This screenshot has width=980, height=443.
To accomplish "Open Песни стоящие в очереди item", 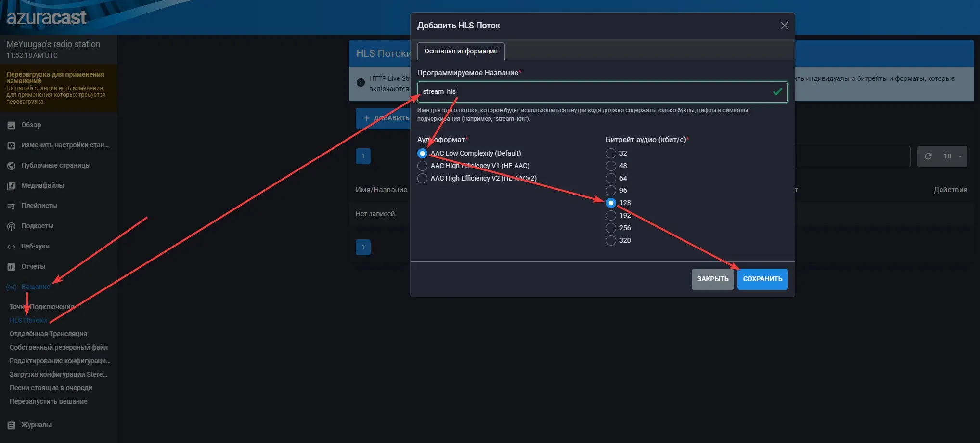I will tap(51, 388).
